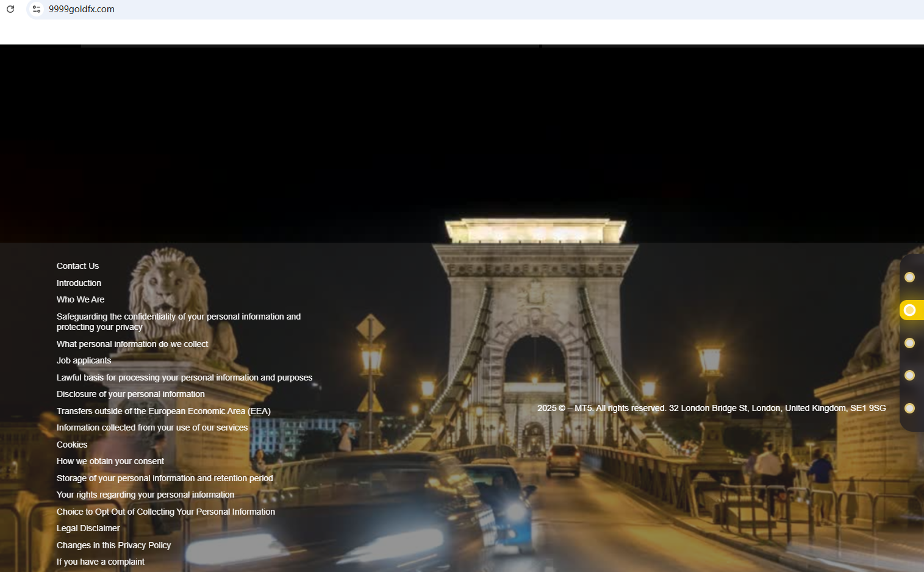Open the Job applicants link

coord(84,360)
